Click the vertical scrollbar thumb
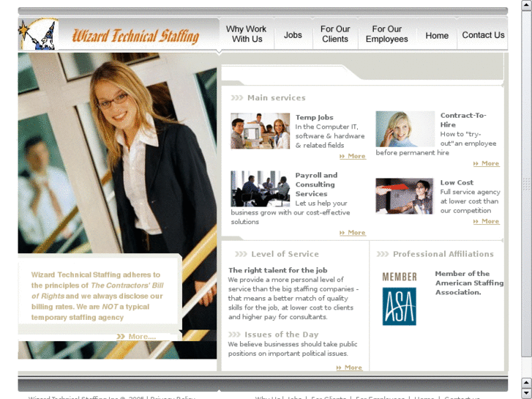Viewport: 532px width, 399px height. click(527, 183)
